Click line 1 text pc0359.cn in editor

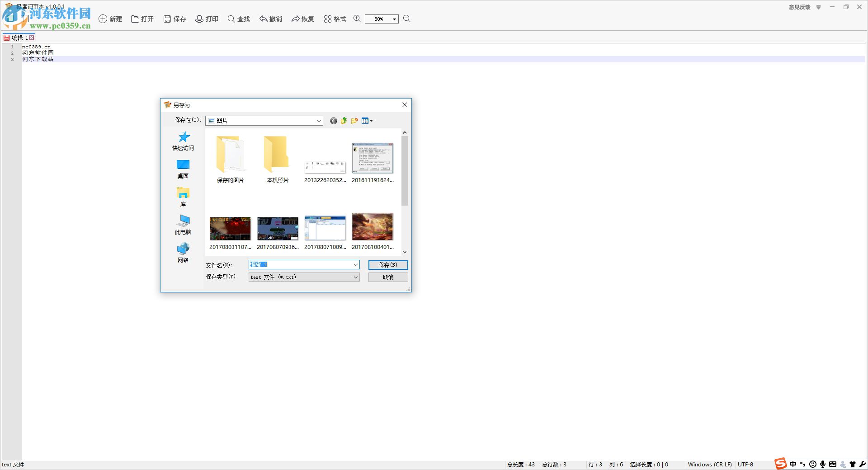pyautogui.click(x=37, y=47)
